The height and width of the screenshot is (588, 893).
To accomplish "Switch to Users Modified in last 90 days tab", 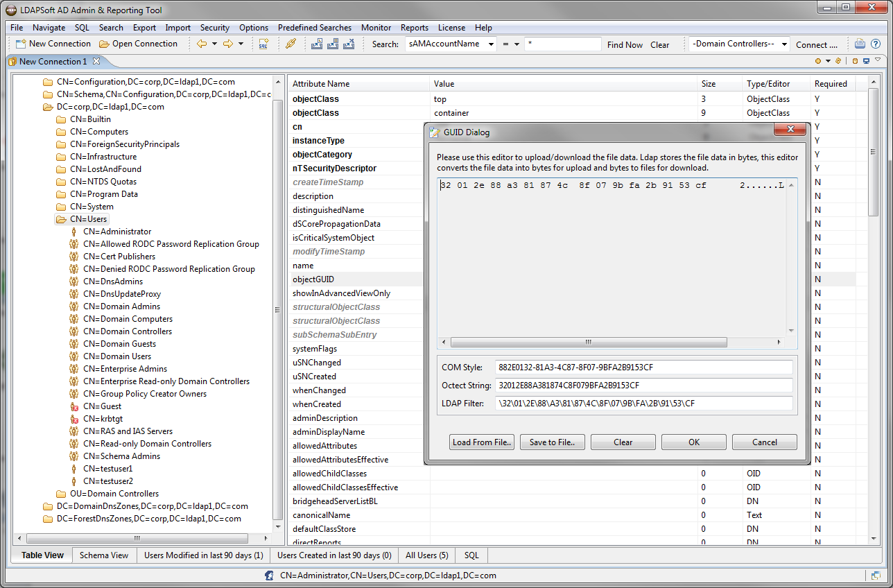I will tap(203, 555).
